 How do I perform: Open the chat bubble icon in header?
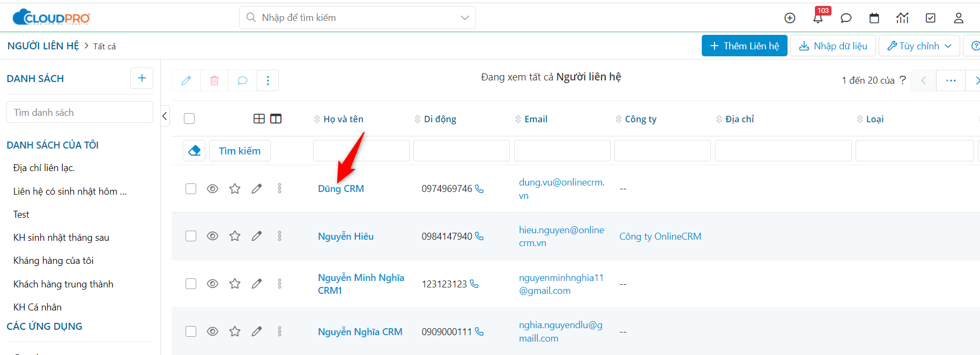[x=846, y=18]
